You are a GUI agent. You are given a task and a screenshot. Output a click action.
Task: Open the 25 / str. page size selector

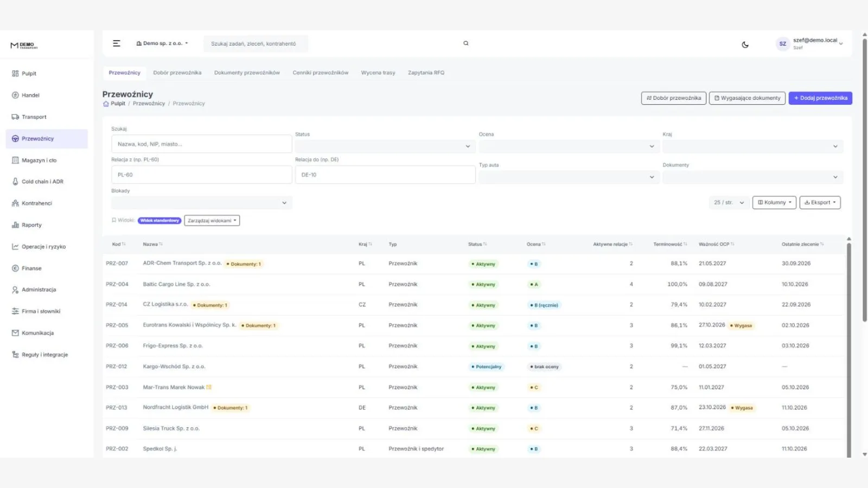point(729,202)
